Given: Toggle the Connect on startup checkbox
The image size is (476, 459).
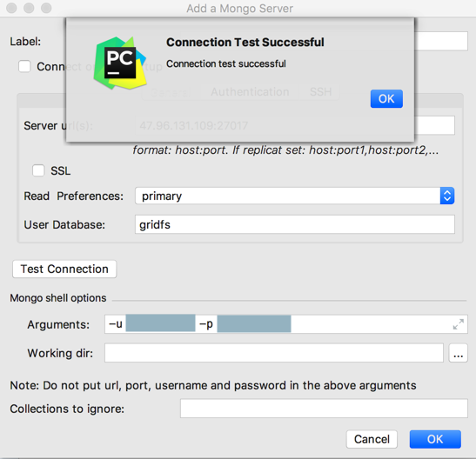Looking at the screenshot, I should pyautogui.click(x=24, y=66).
